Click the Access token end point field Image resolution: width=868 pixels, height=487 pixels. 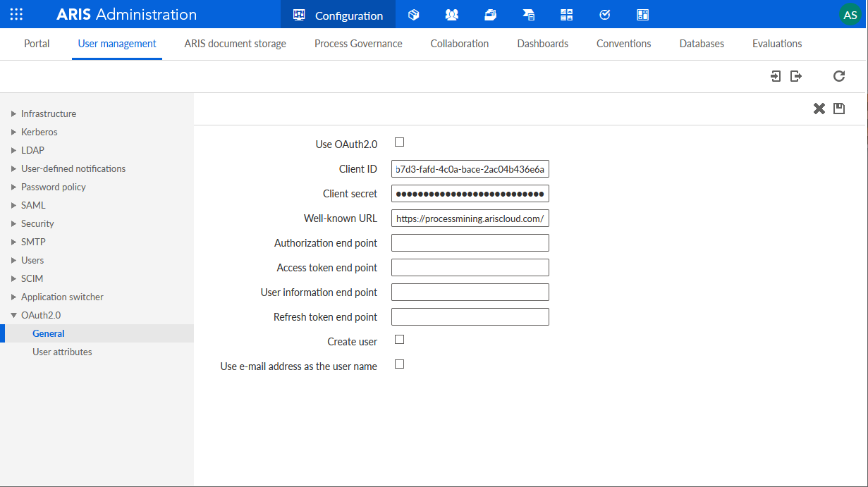(x=470, y=268)
